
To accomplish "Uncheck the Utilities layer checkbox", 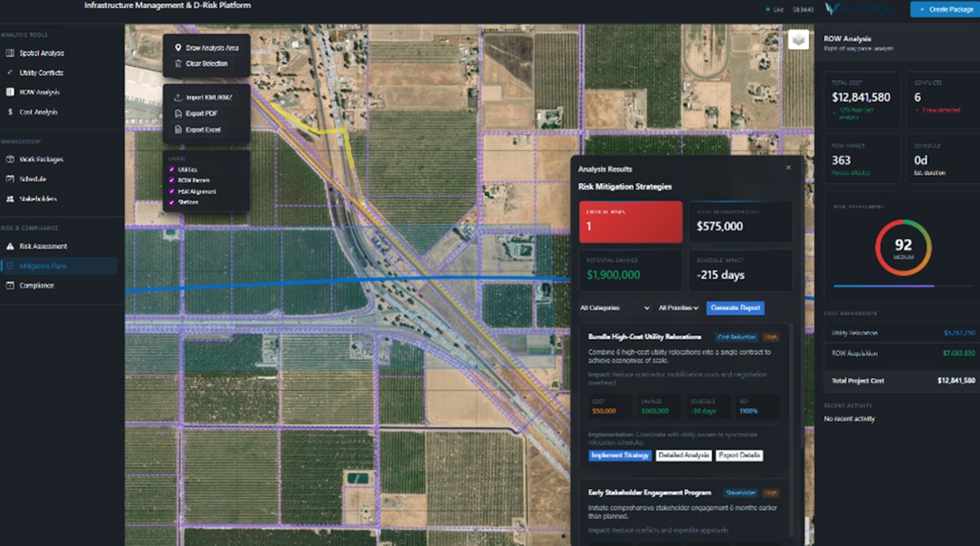I will coord(171,170).
